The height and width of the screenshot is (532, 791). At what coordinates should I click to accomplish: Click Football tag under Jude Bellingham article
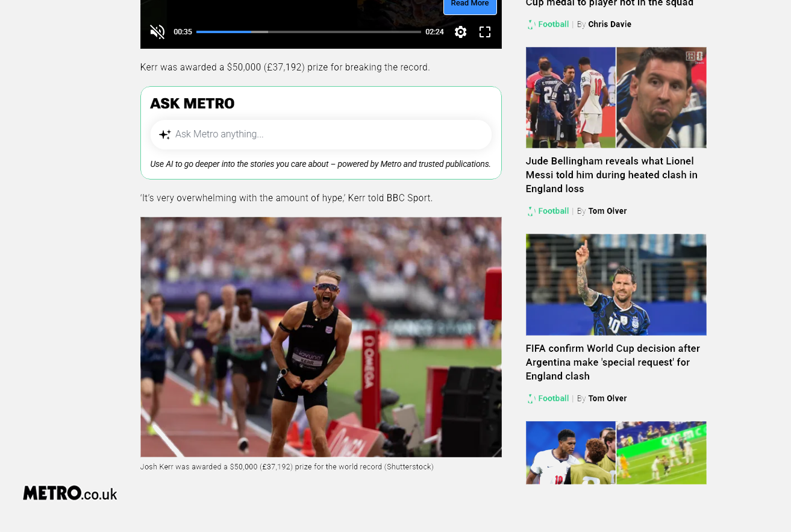(x=554, y=211)
